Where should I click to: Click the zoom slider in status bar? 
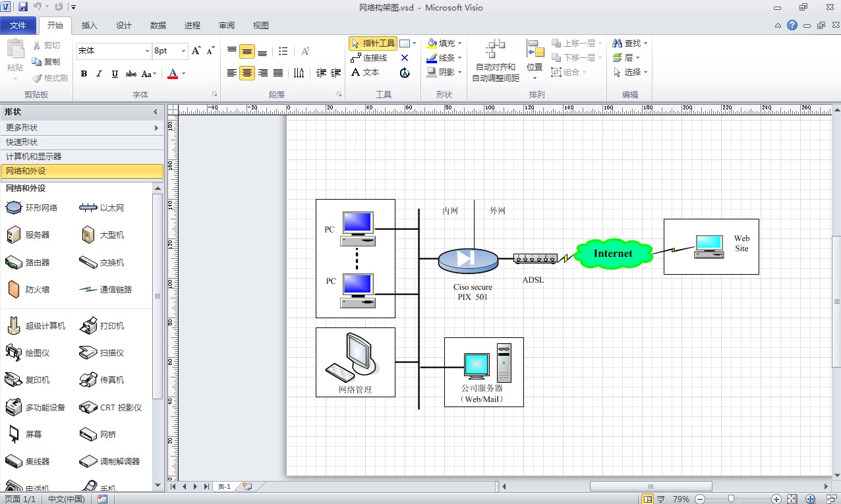pyautogui.click(x=730, y=499)
